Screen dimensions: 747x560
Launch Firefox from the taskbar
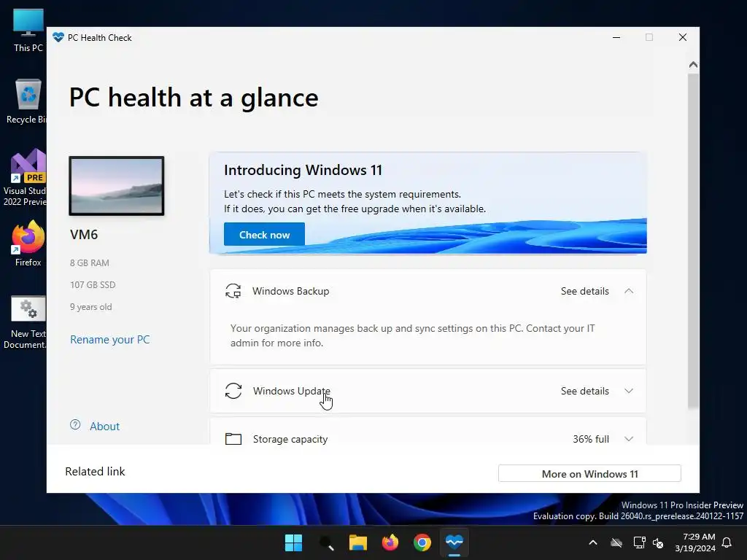point(390,542)
